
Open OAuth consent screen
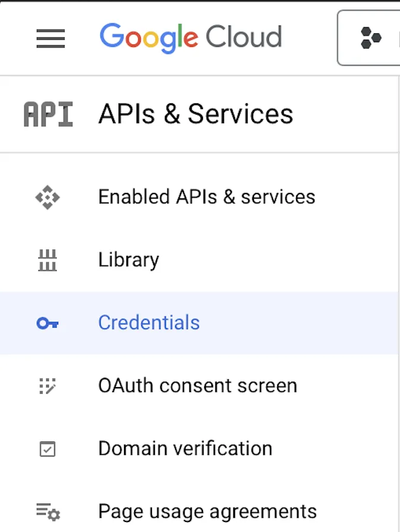coord(197,386)
